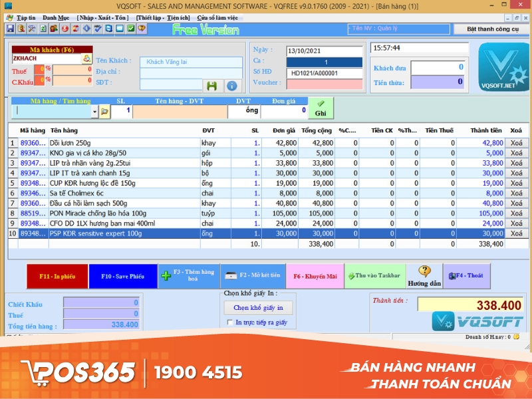Click the blue screen window toolbar icon
The width and height of the screenshot is (532, 399).
click(120, 29)
